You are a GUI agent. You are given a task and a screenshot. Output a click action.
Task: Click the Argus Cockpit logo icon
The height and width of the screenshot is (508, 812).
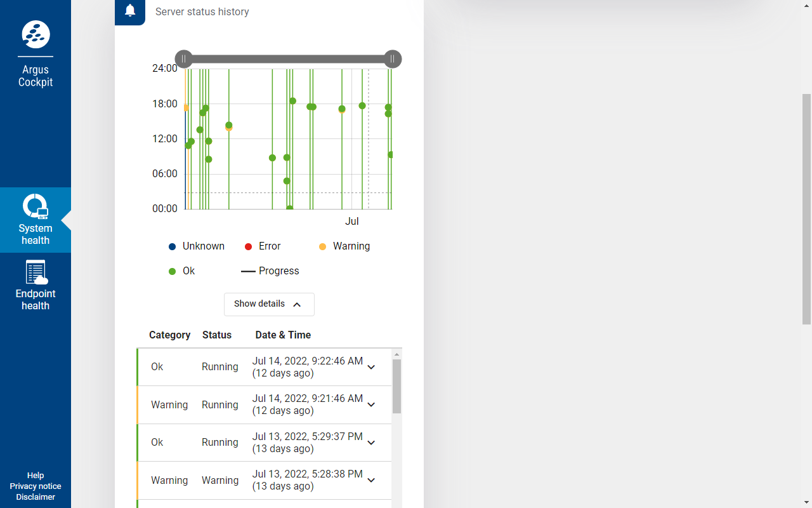point(36,34)
